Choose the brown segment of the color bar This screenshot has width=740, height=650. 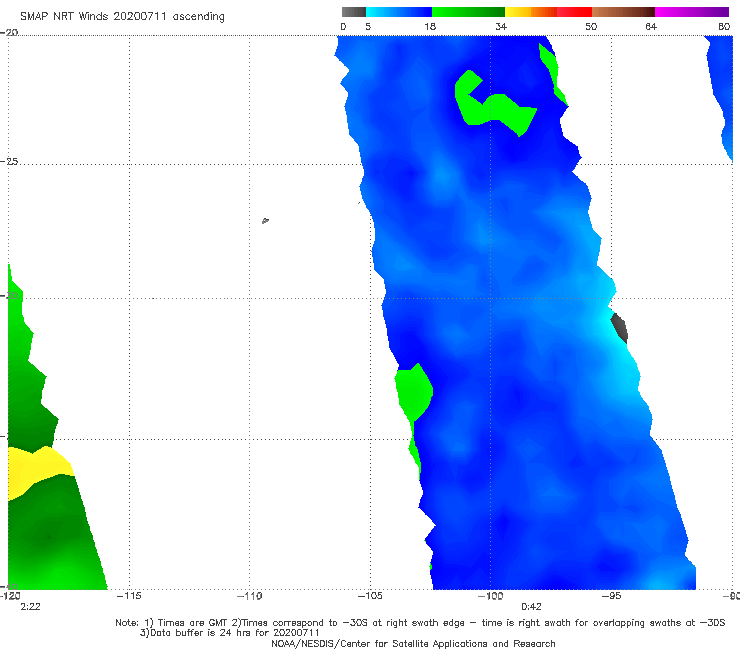click(623, 12)
